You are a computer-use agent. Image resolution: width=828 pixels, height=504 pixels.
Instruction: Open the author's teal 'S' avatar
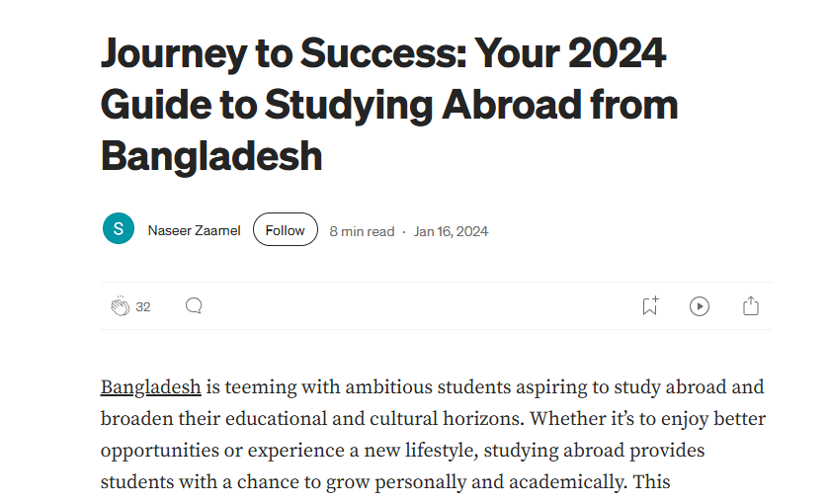click(119, 230)
